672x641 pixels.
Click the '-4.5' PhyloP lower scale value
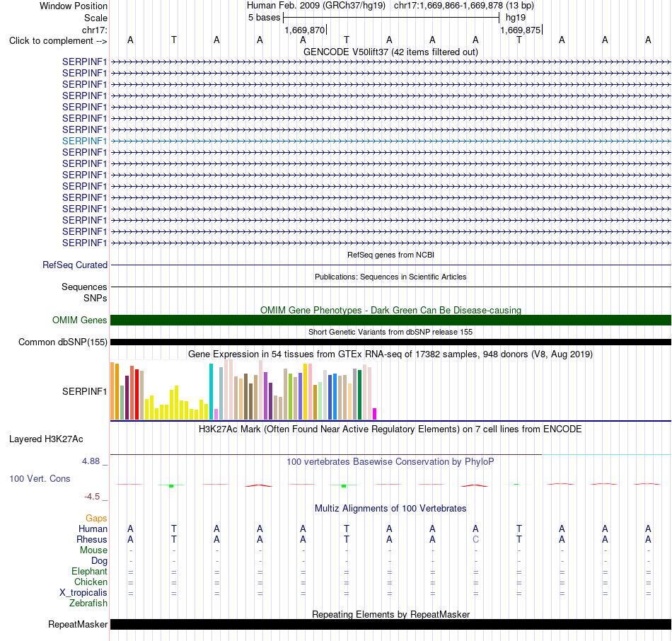tap(92, 497)
